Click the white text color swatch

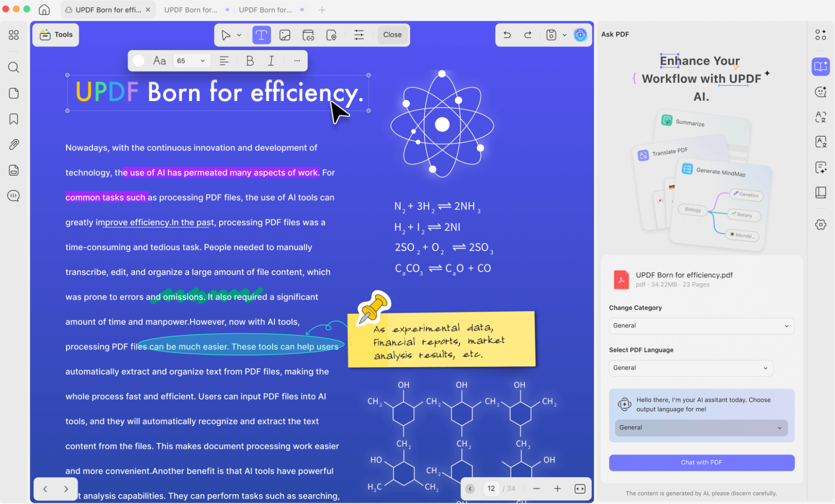coord(139,61)
